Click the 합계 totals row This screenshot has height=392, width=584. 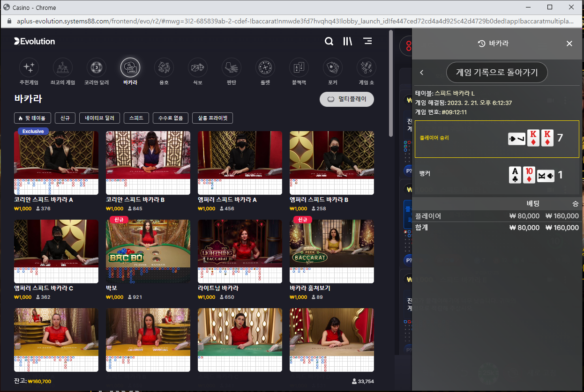(x=497, y=228)
